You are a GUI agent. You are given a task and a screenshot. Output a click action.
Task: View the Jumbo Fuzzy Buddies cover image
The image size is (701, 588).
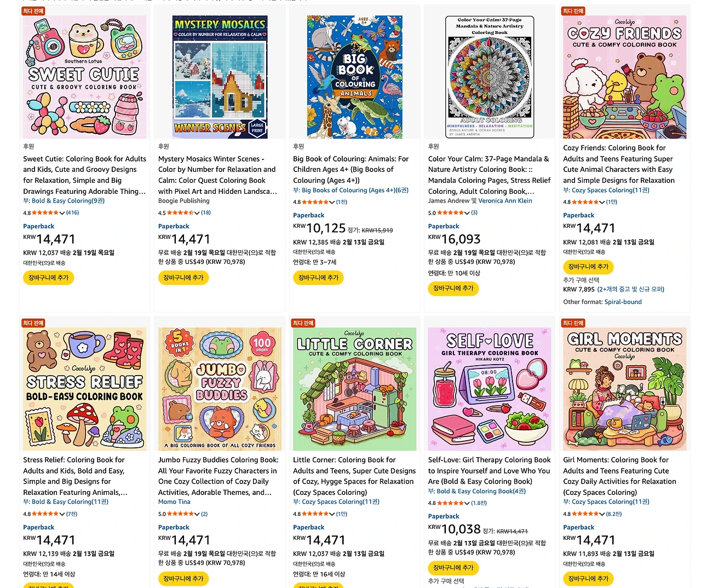tap(219, 389)
